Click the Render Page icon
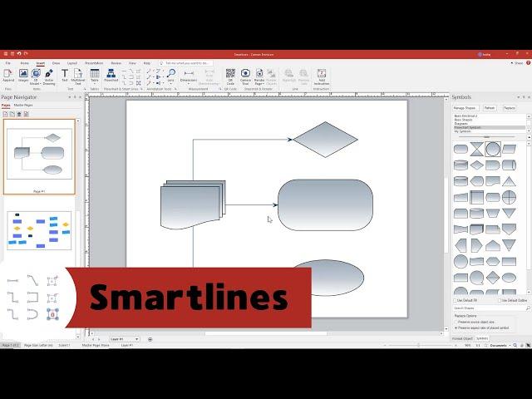The image size is (532, 399). coord(259,76)
